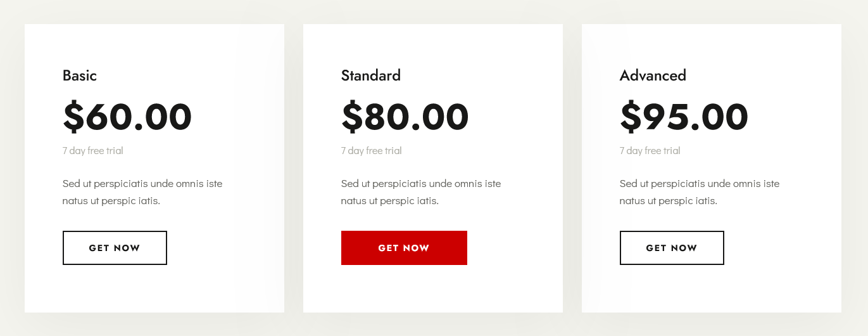Click the $60.00 price

127,117
